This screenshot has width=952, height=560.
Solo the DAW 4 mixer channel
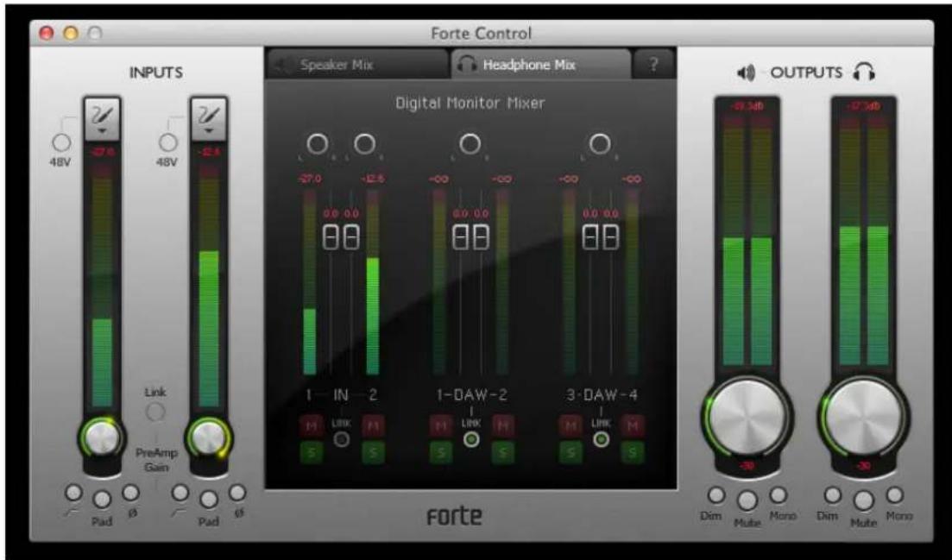[633, 453]
